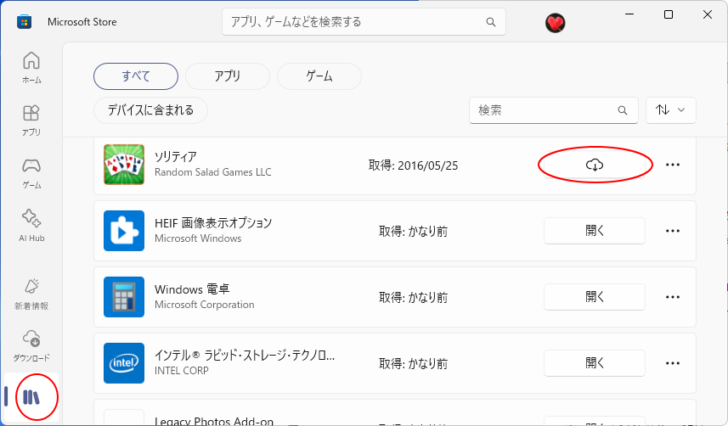Image resolution: width=728 pixels, height=426 pixels.
Task: Click Windows 電卓 title text
Action: point(192,289)
